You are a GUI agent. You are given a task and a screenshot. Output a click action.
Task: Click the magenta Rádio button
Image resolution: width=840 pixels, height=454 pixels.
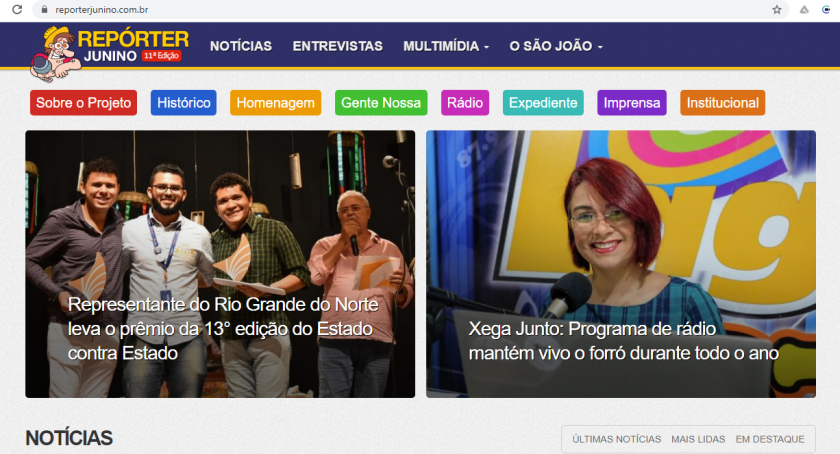click(x=465, y=103)
